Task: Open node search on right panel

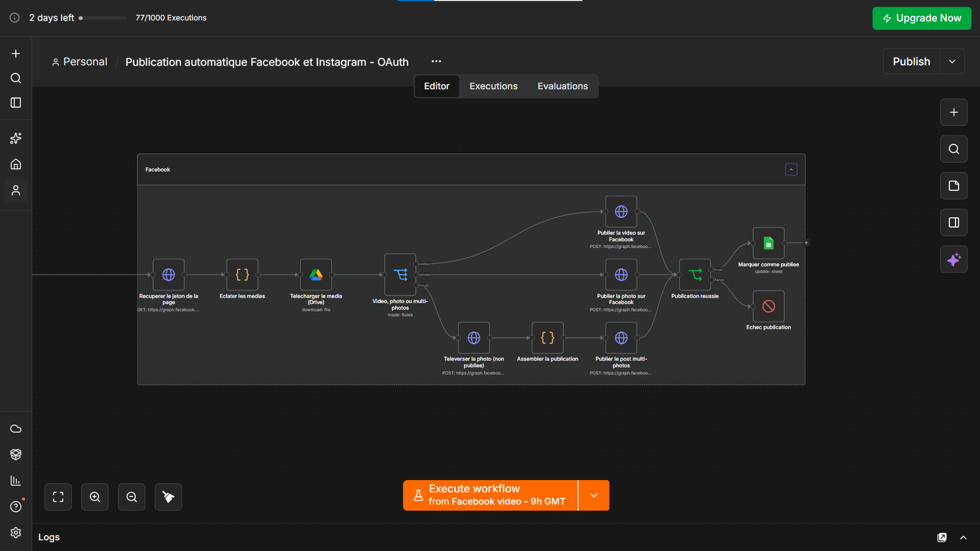Action: [954, 149]
